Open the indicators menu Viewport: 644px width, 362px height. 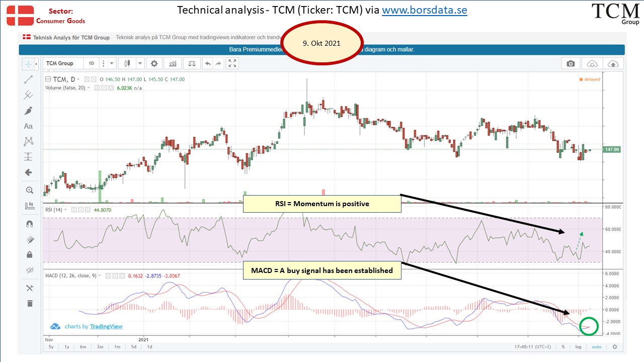pyautogui.click(x=173, y=63)
